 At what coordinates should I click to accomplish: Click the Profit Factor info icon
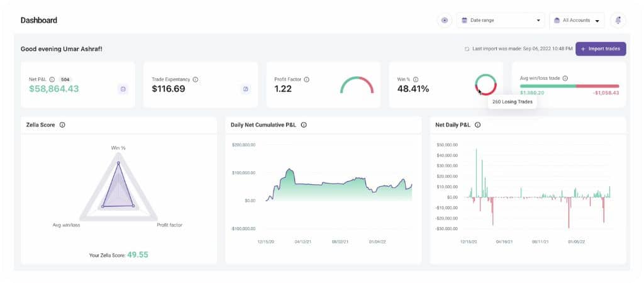pyautogui.click(x=306, y=79)
